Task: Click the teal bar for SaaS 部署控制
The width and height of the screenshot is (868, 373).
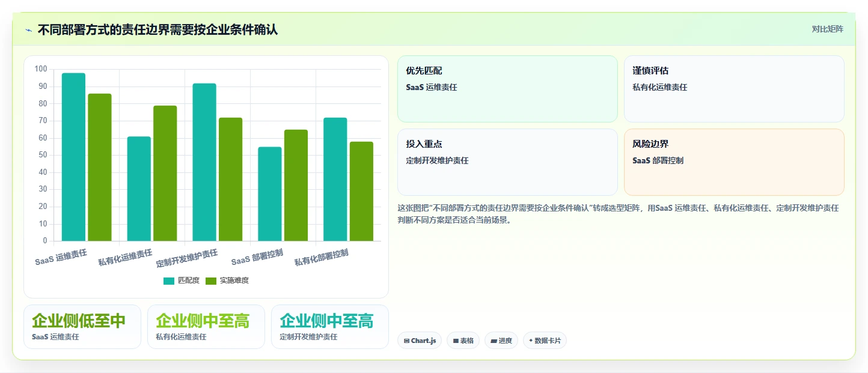Action: click(270, 194)
